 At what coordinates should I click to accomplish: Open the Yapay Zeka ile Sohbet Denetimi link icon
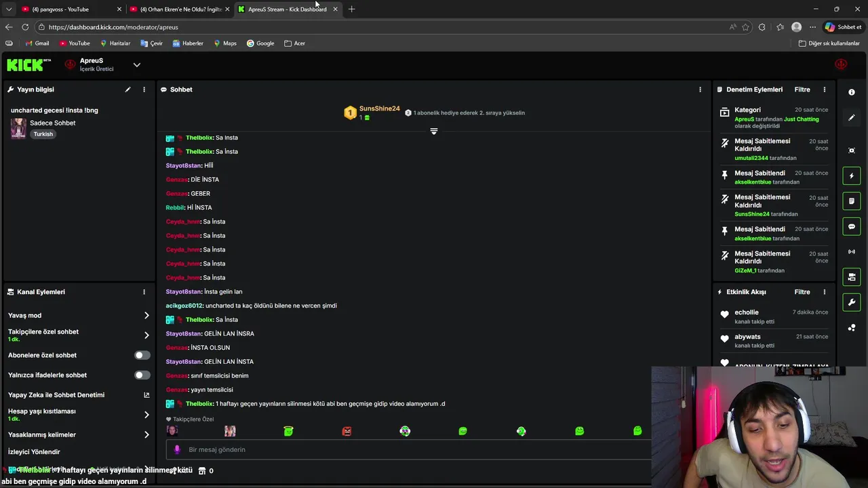[x=146, y=395]
